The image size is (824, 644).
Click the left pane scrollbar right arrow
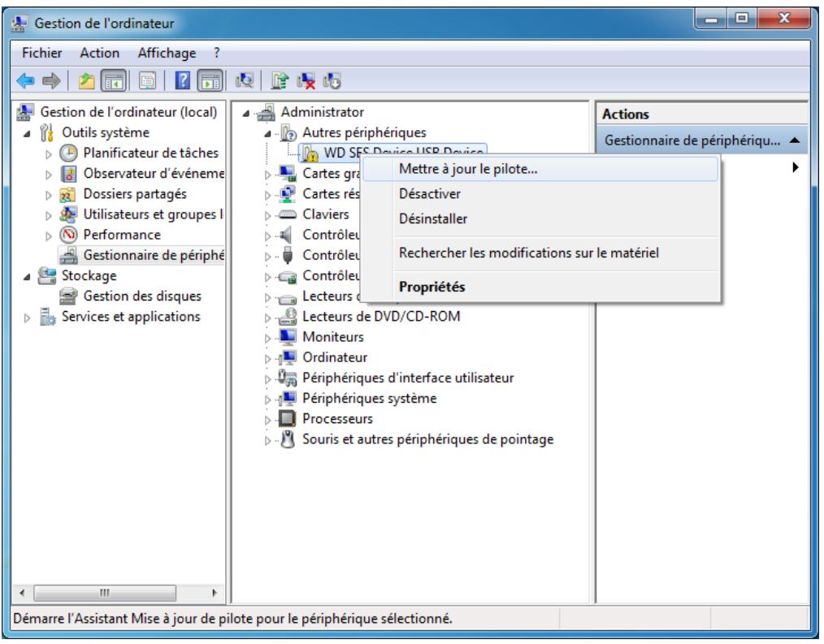(x=215, y=593)
